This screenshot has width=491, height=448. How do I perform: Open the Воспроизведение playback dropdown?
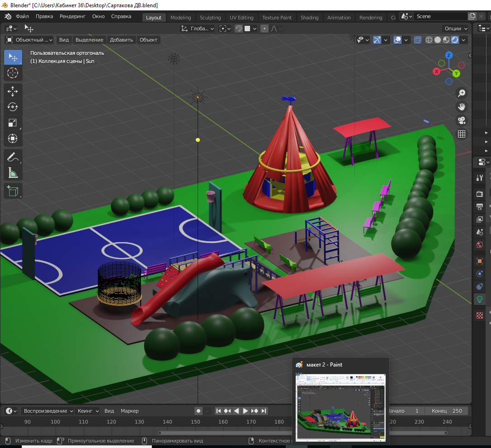(48, 411)
